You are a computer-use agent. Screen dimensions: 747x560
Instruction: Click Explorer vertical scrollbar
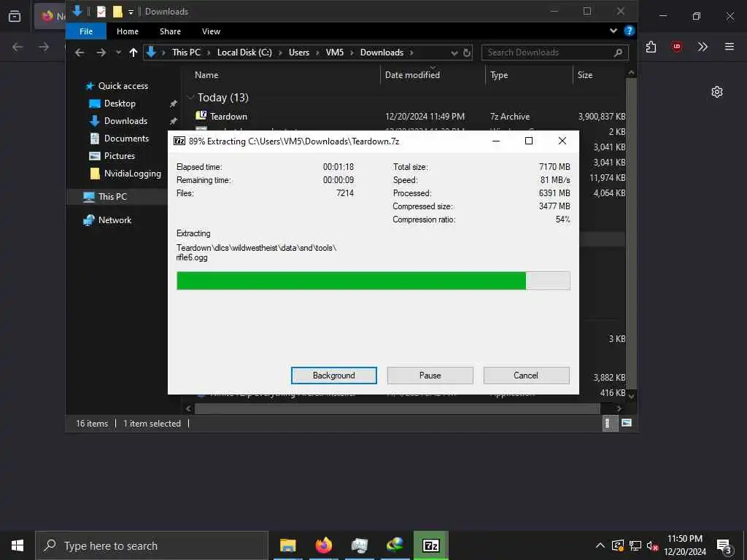(x=631, y=233)
